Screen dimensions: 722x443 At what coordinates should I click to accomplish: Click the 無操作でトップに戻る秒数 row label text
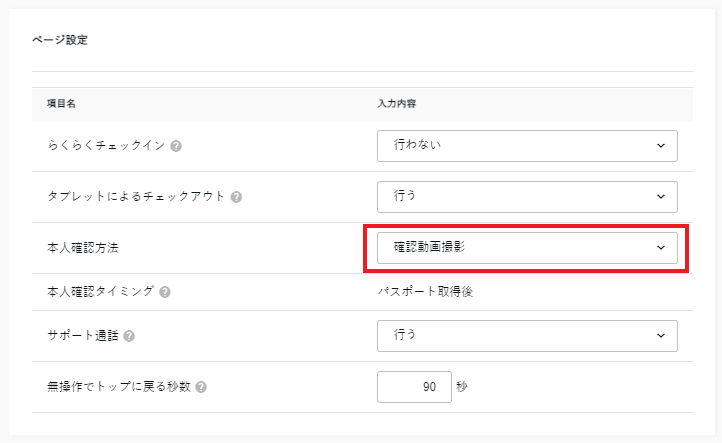pyautogui.click(x=118, y=387)
